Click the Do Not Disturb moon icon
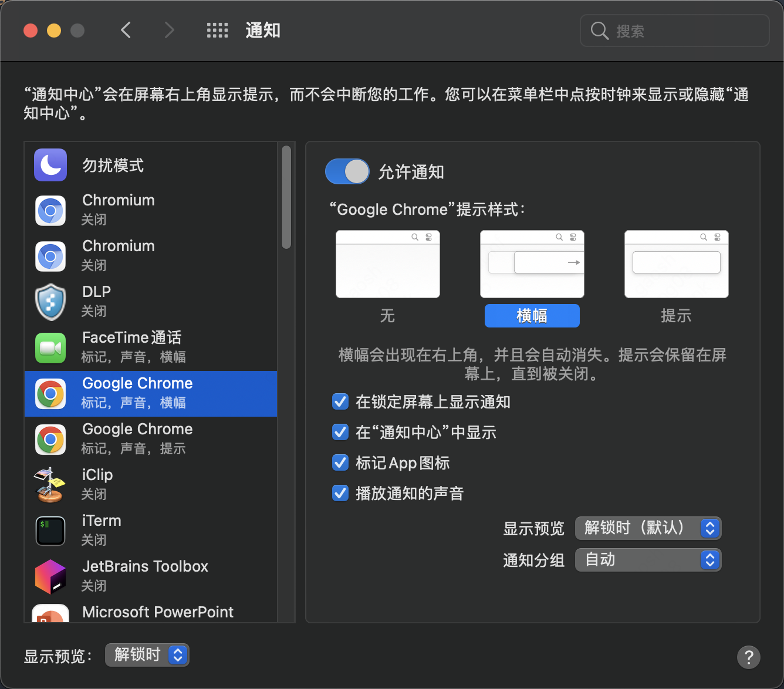The image size is (784, 689). 50,165
